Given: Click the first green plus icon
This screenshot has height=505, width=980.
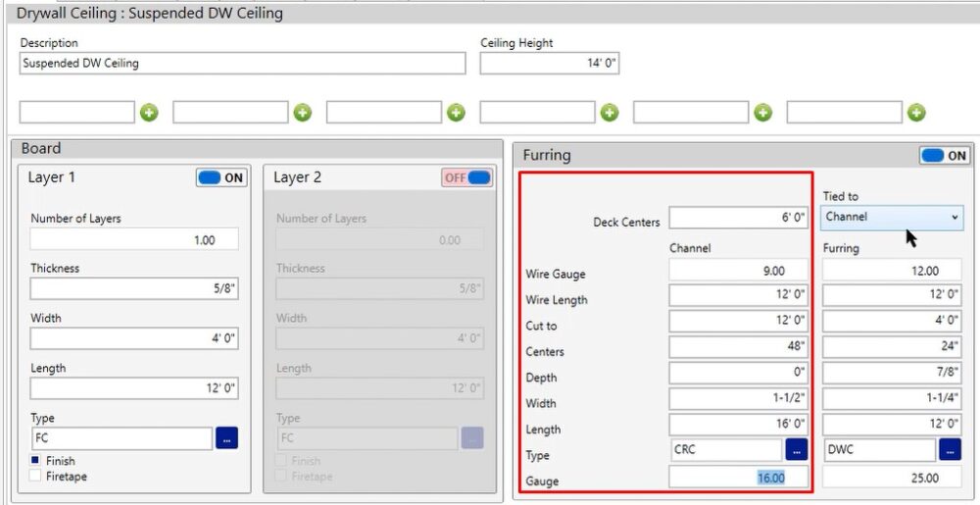Looking at the screenshot, I should tap(149, 113).
